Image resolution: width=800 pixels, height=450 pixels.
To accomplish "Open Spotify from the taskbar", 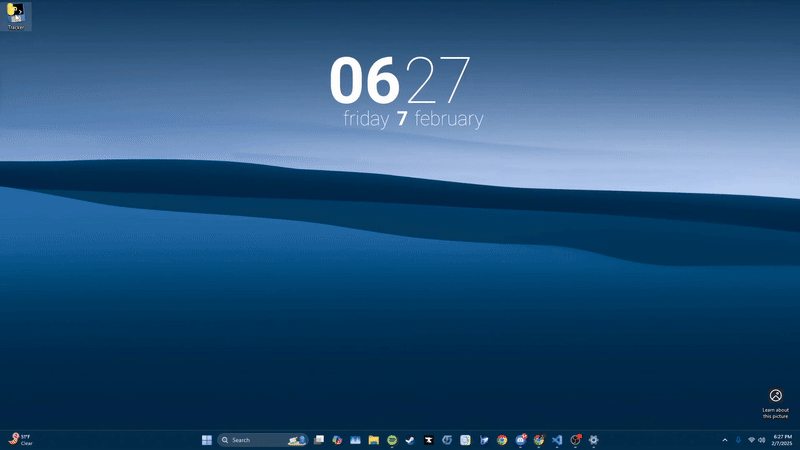I will pos(392,440).
